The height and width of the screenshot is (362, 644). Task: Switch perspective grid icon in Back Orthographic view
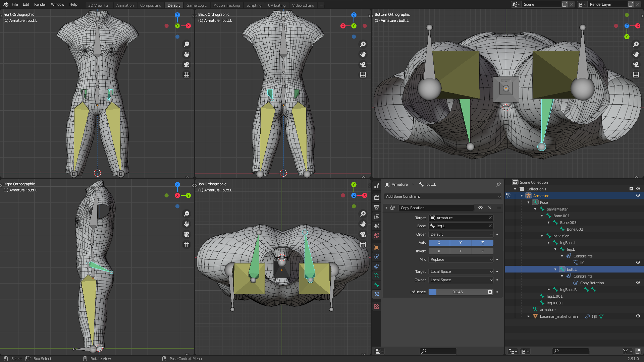363,75
